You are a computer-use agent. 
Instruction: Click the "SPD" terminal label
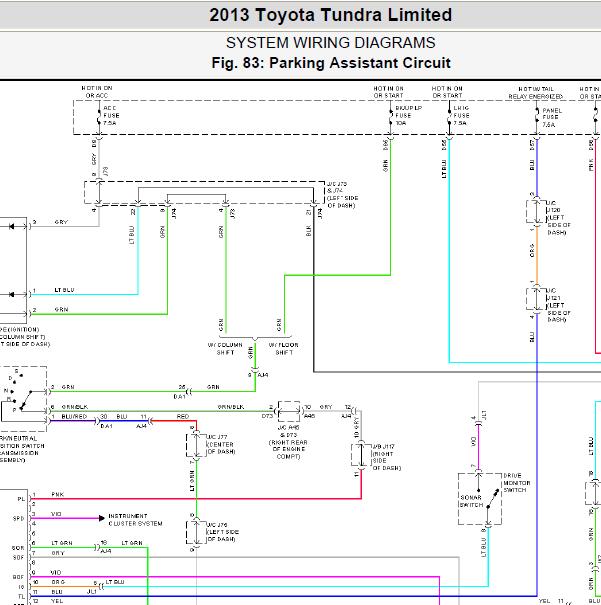pyautogui.click(x=19, y=518)
